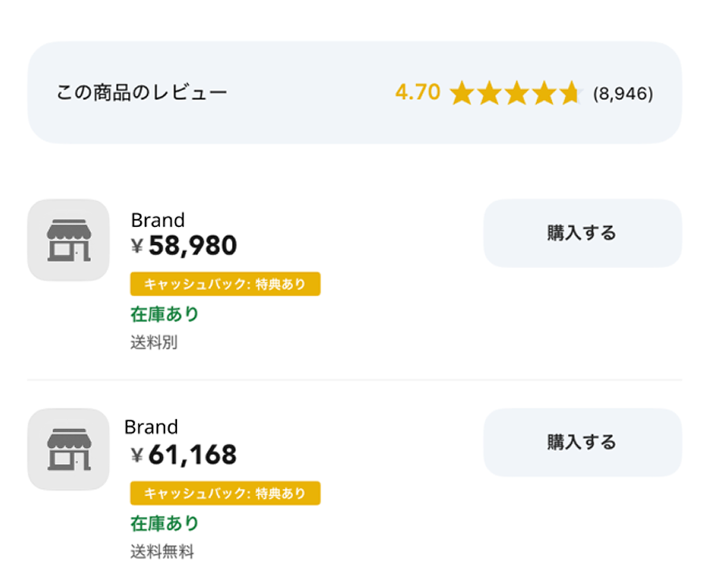
Task: Click the 4.70 rating score
Action: click(x=417, y=93)
